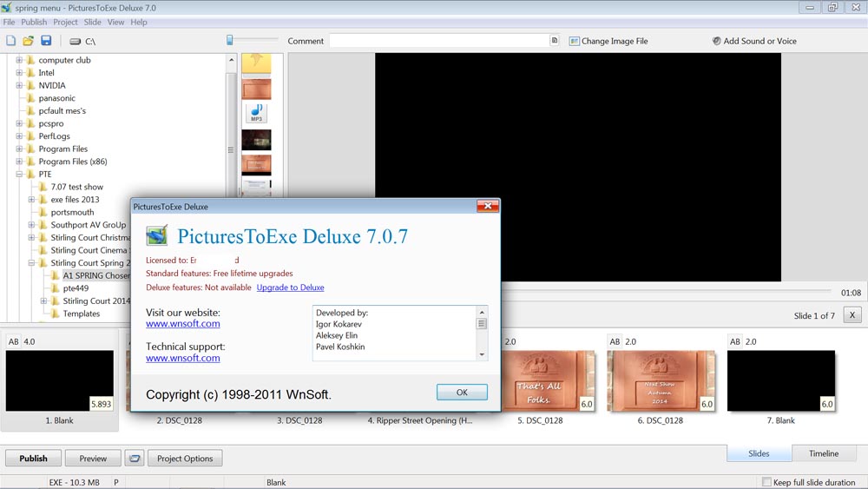
Task: Click the PicturesToExe logo in About dialog
Action: coord(156,236)
